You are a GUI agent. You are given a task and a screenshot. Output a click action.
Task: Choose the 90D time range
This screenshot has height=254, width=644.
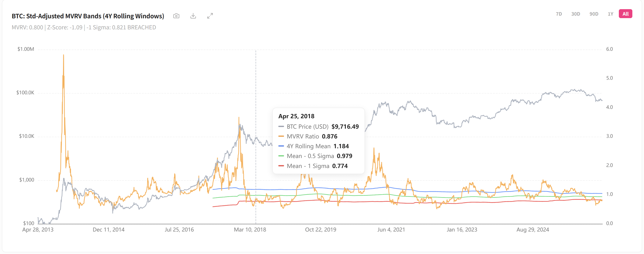click(x=594, y=14)
